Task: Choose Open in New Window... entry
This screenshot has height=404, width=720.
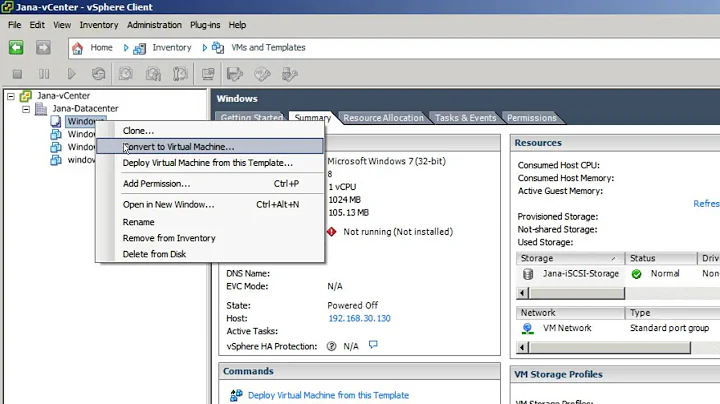Action: 210,205
